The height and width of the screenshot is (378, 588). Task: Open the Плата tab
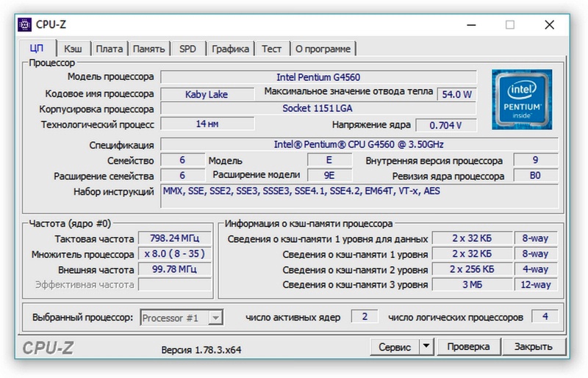click(109, 49)
